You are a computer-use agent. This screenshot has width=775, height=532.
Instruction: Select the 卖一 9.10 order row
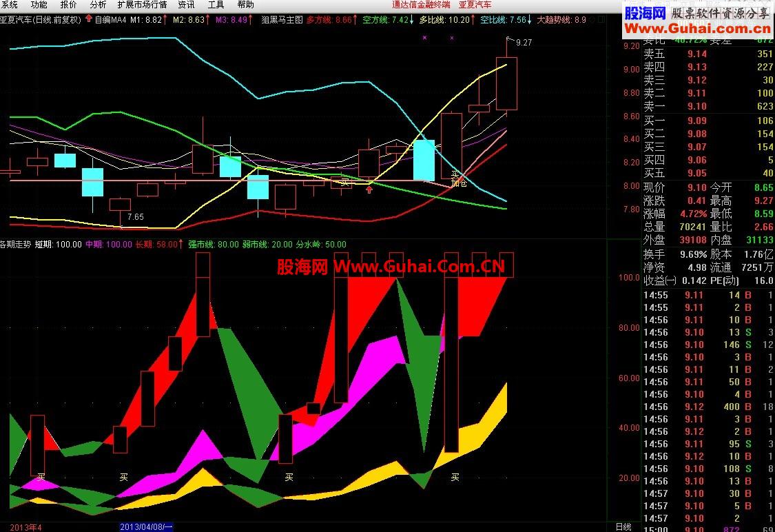[x=707, y=106]
